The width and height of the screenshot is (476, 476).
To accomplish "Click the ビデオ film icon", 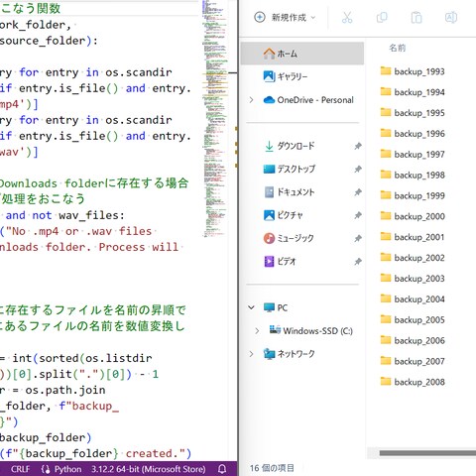I will point(269,261).
